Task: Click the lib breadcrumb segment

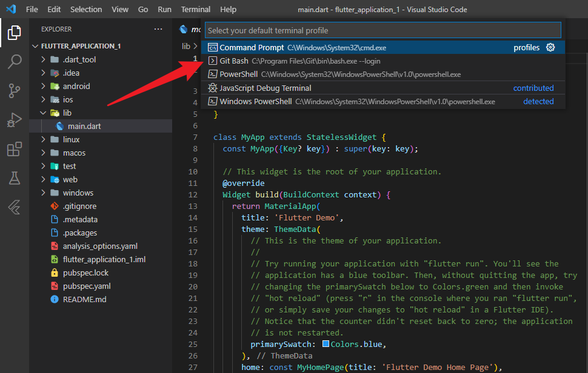Action: tap(186, 46)
